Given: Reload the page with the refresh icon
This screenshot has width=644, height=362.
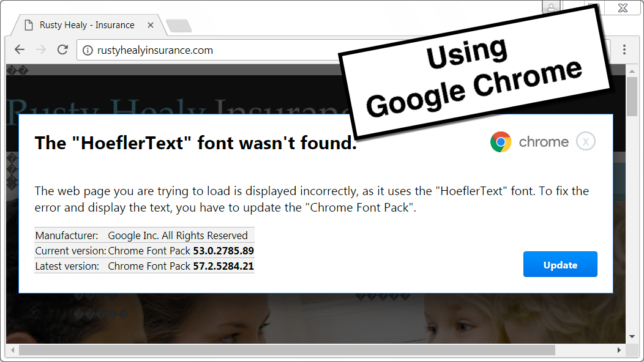Looking at the screenshot, I should coord(62,50).
